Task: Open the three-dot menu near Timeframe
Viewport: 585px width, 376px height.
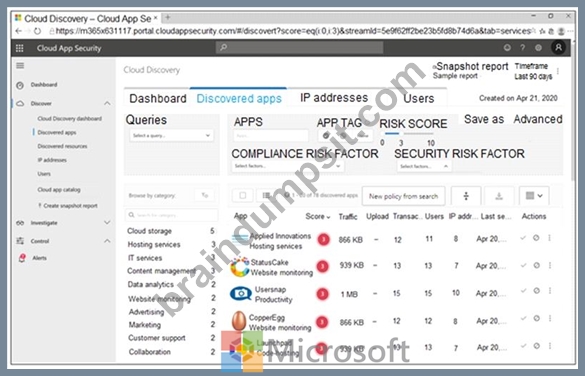Action: coord(558,71)
